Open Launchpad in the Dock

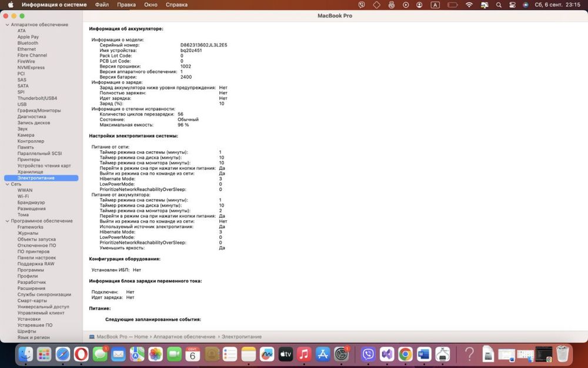tap(44, 354)
